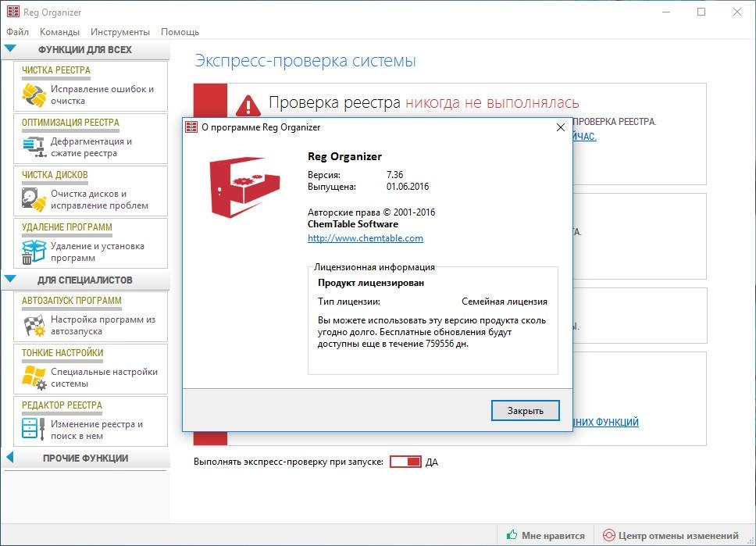Image resolution: width=756 pixels, height=546 pixels.
Task: Click the ДА label beside the switch
Action: 432,462
